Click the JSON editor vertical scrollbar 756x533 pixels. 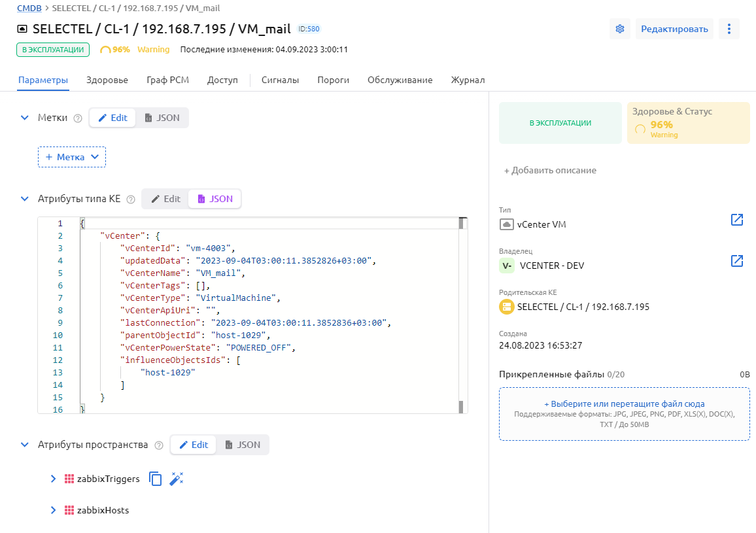click(x=462, y=314)
